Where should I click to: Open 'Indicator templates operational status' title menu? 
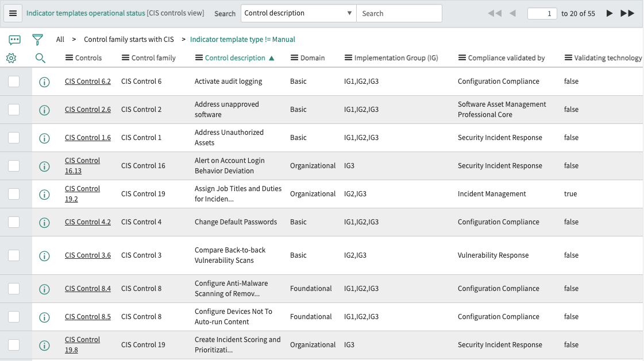coord(86,13)
